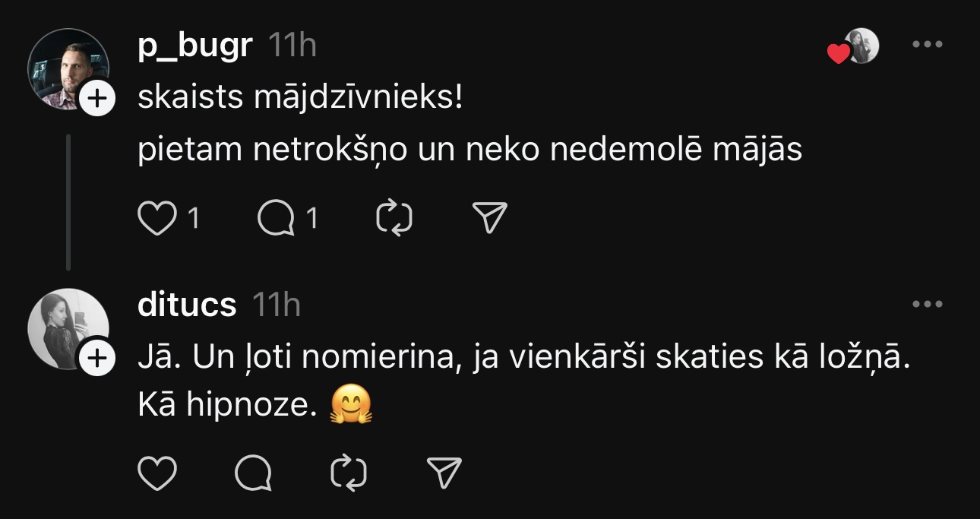View p_bugr's profile picture

[x=65, y=68]
